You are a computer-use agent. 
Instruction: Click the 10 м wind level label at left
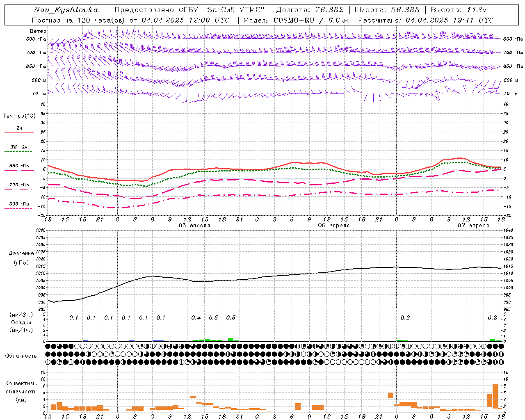pyautogui.click(x=39, y=94)
